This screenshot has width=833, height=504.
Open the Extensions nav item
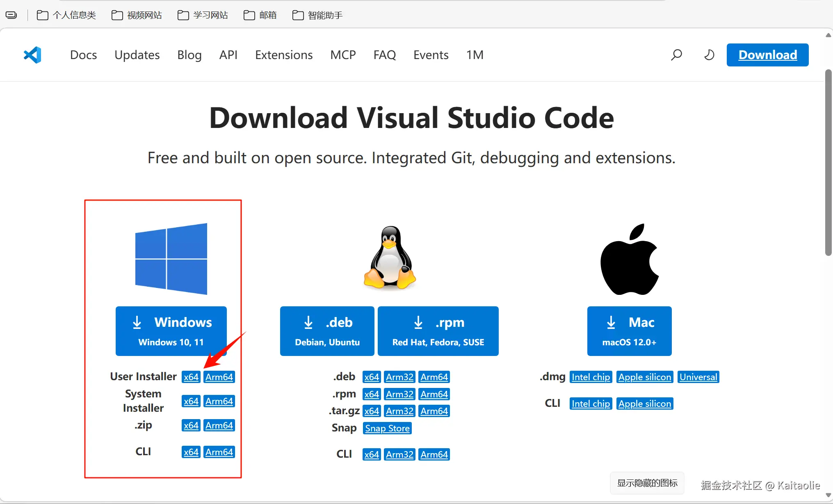[284, 55]
